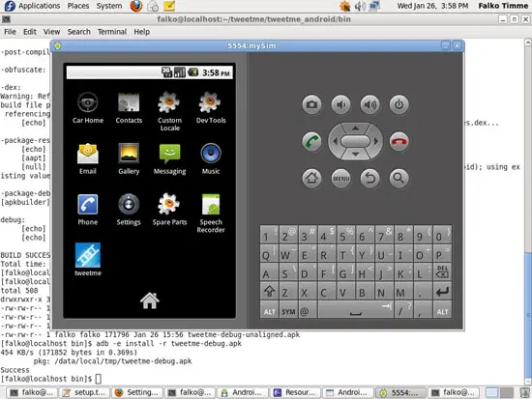Click the round MENU hardware button

(341, 178)
